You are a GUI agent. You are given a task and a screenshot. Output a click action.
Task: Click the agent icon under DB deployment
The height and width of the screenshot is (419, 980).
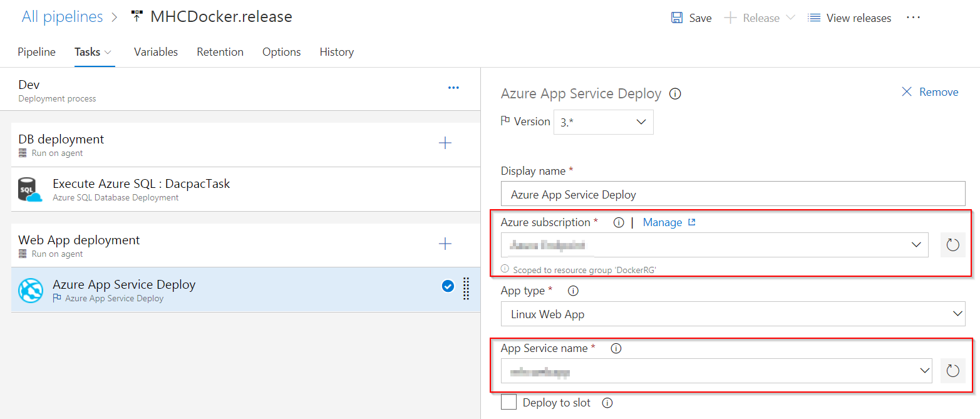(23, 153)
